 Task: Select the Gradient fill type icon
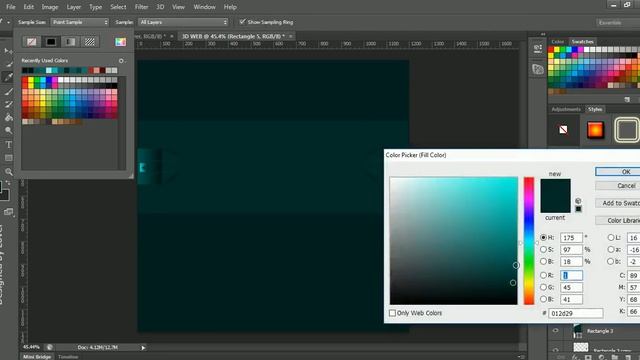[70, 42]
